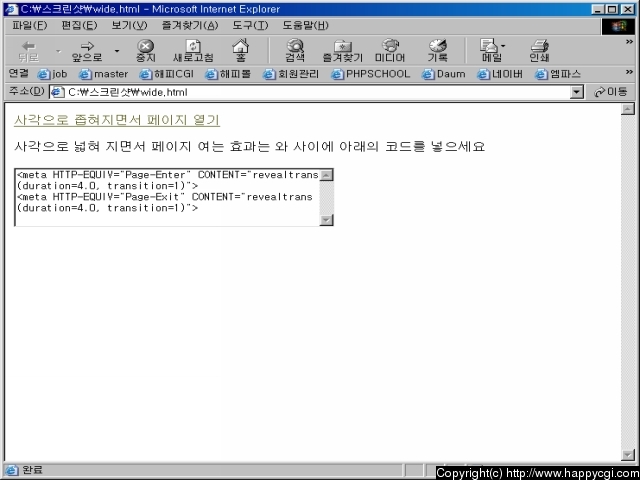Open the 해피CGI links bar shortcut
Viewport: 640px width, 480px height.
pos(166,74)
